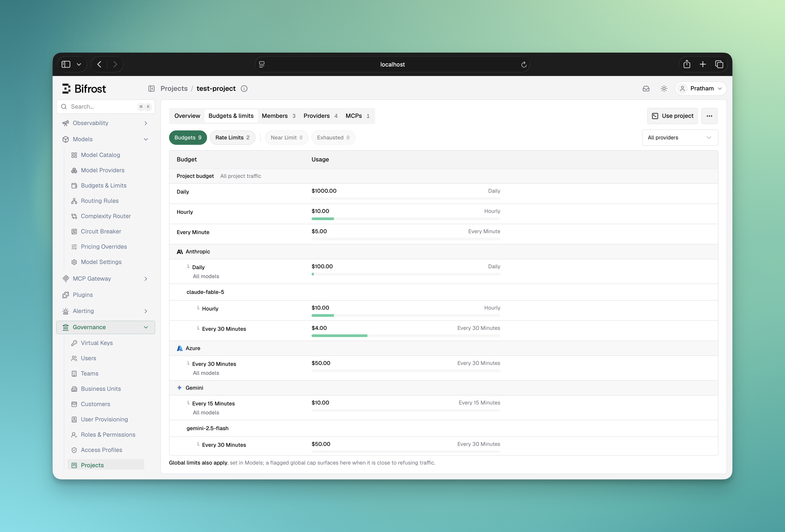785x532 pixels.
Task: Switch to the MCPs tab
Action: [357, 116]
